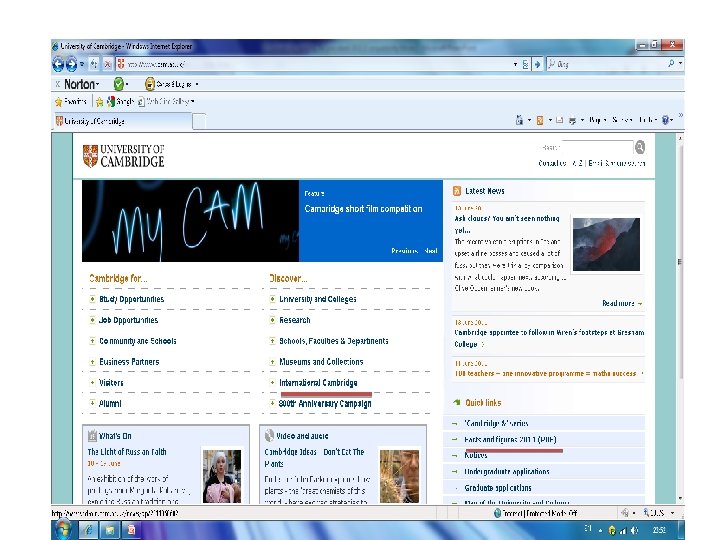Viewport: 720px width, 540px height.
Task: Click the Norton green checkmark icon
Action: coord(118,84)
